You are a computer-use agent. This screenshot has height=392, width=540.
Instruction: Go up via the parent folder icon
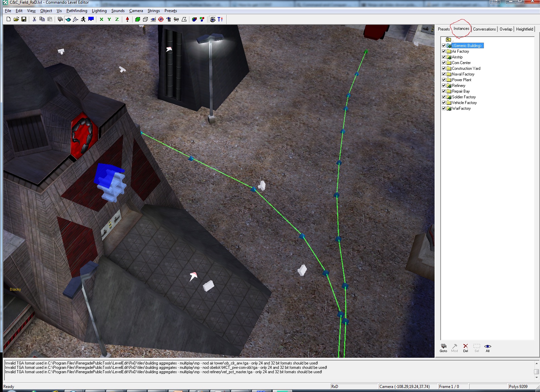click(448, 40)
